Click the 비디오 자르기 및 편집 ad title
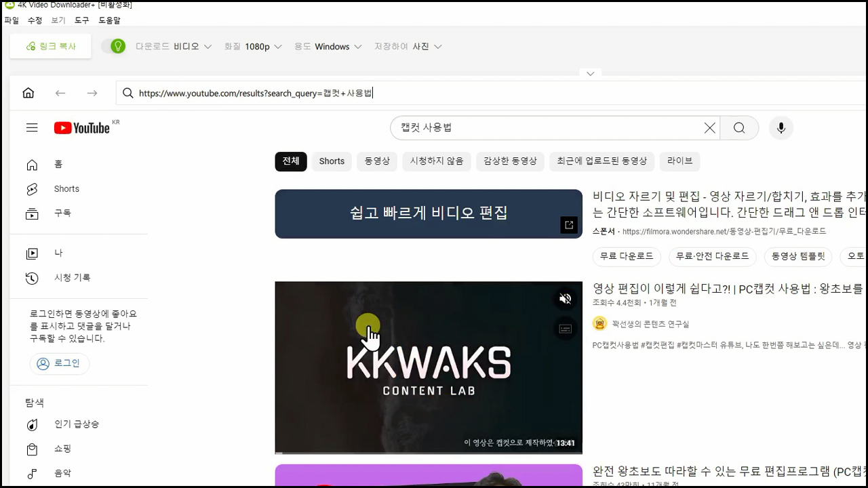 click(x=729, y=204)
